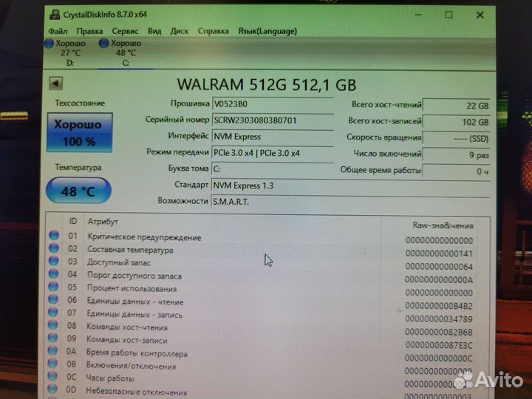Click the rotation speed value ---- (SSD)
This screenshot has width=532, height=399.
point(456,138)
